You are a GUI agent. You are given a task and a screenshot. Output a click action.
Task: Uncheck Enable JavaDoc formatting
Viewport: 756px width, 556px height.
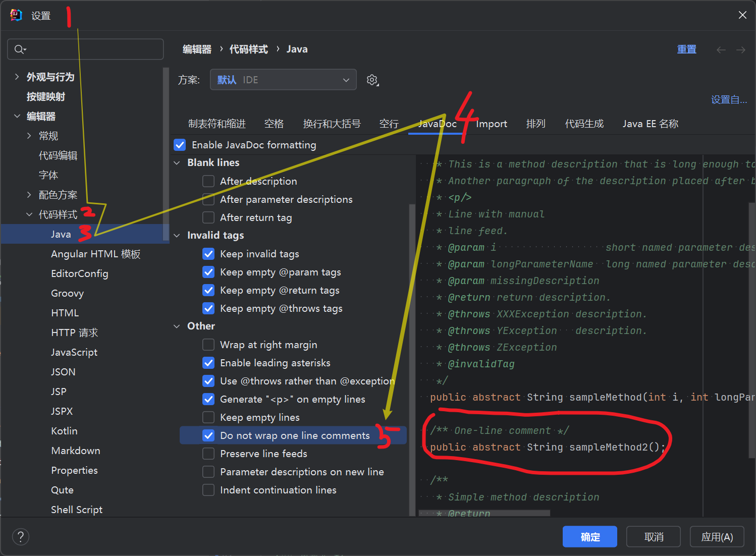180,145
